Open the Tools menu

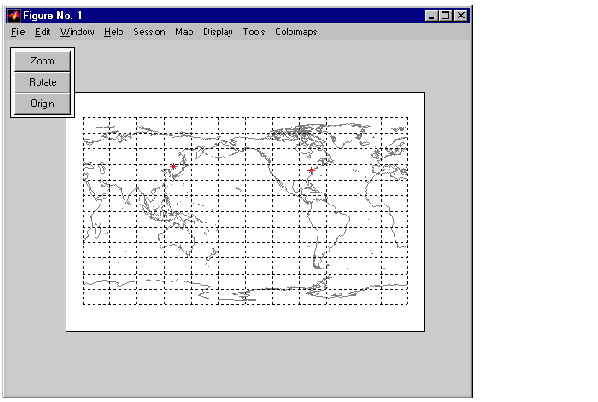click(x=254, y=32)
